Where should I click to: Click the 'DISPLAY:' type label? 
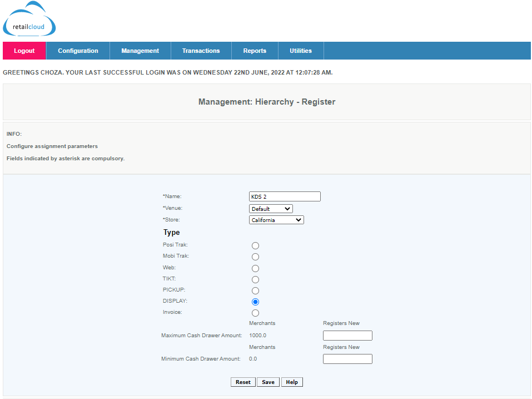tap(175, 301)
